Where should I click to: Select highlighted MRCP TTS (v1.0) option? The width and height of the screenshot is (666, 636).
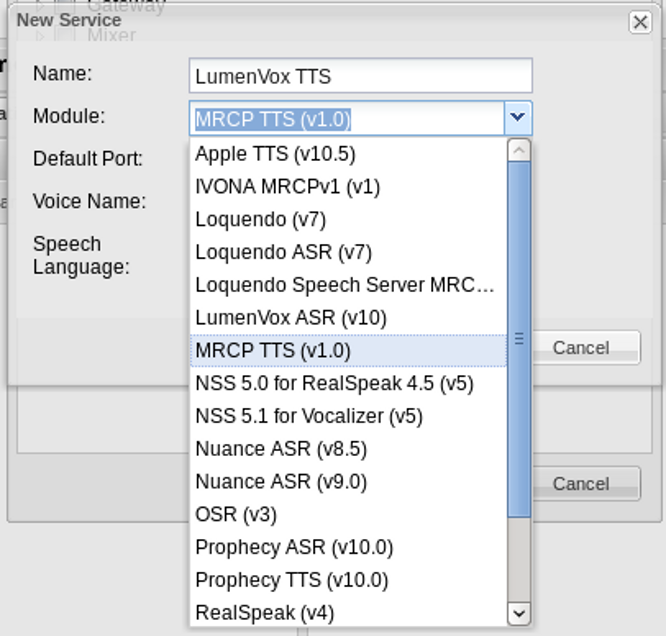click(x=348, y=351)
